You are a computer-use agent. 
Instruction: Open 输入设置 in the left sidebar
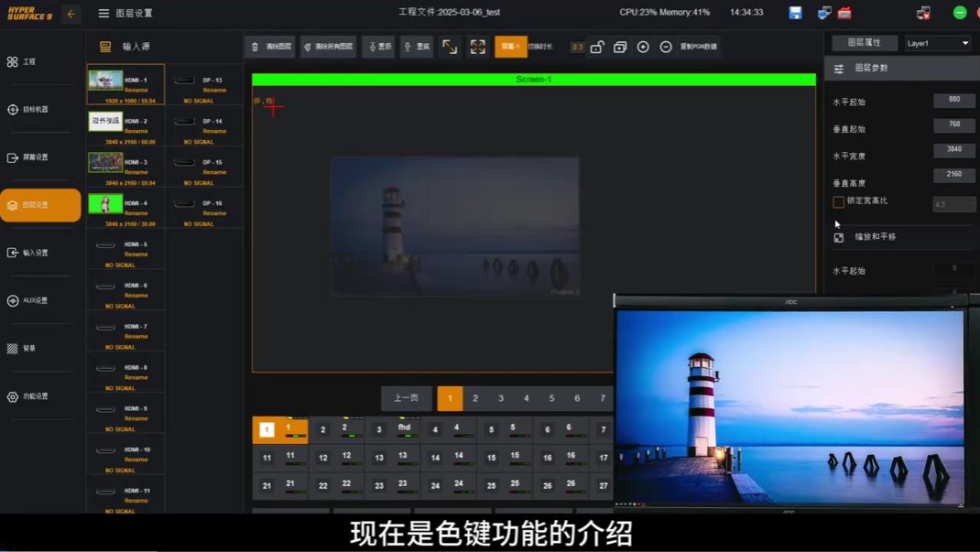tap(36, 253)
